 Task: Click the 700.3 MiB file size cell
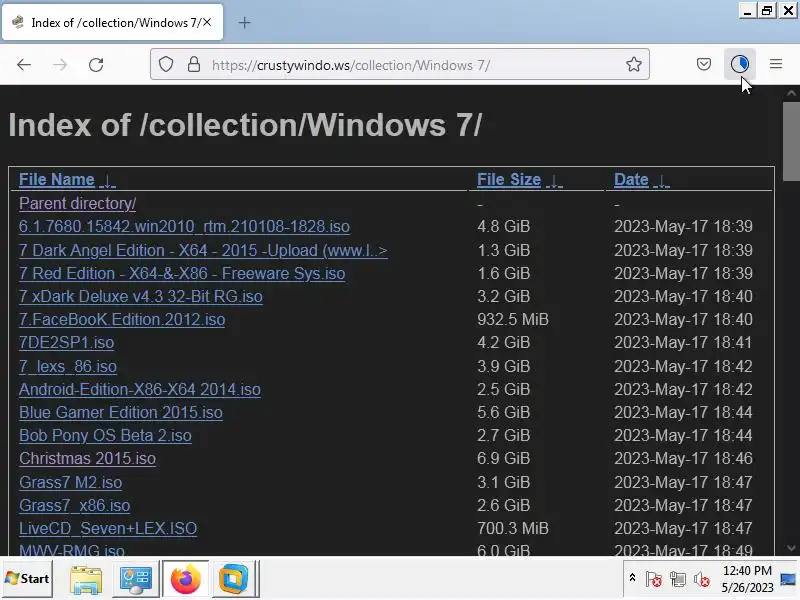click(513, 528)
